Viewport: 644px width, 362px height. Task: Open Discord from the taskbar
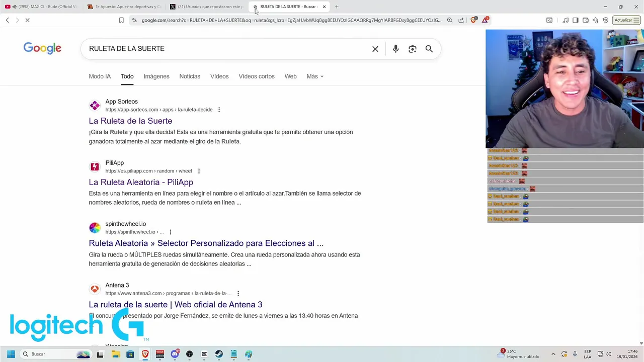pyautogui.click(x=175, y=354)
